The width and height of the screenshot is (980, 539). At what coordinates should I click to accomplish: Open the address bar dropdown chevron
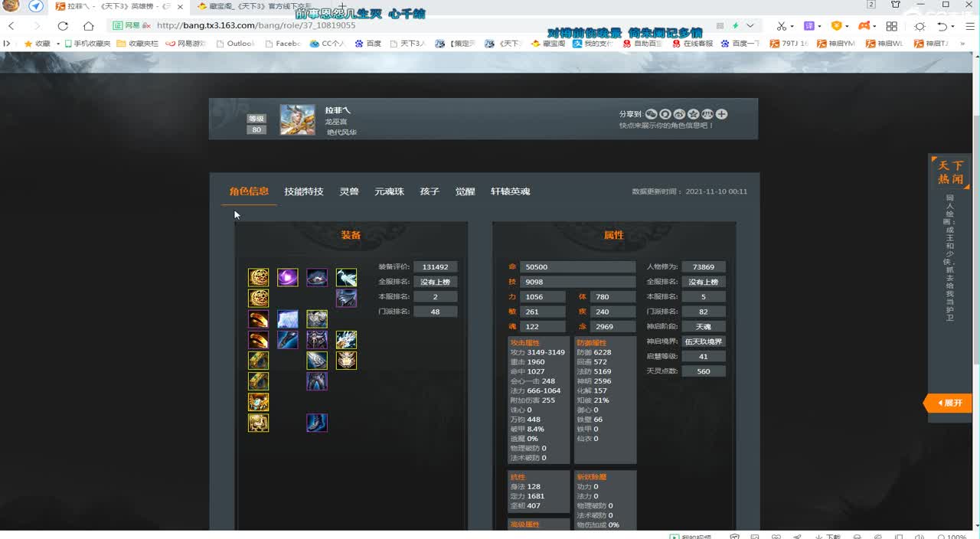click(750, 25)
